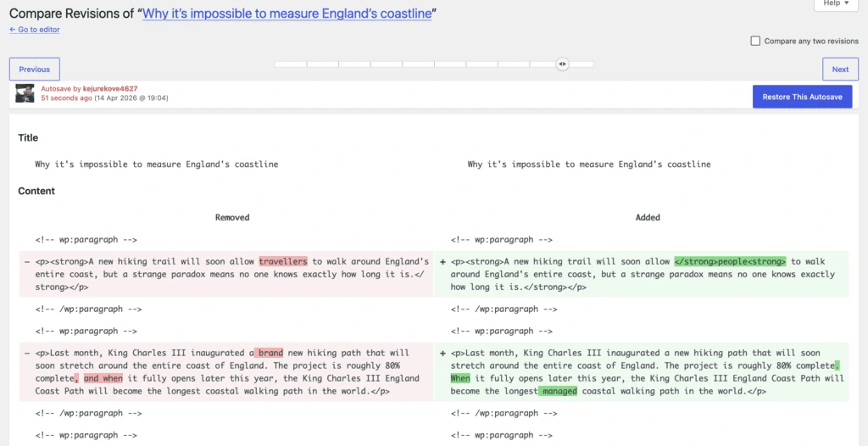868x446 pixels.
Task: Click user avatar of kejurekove4627
Action: 25,93
